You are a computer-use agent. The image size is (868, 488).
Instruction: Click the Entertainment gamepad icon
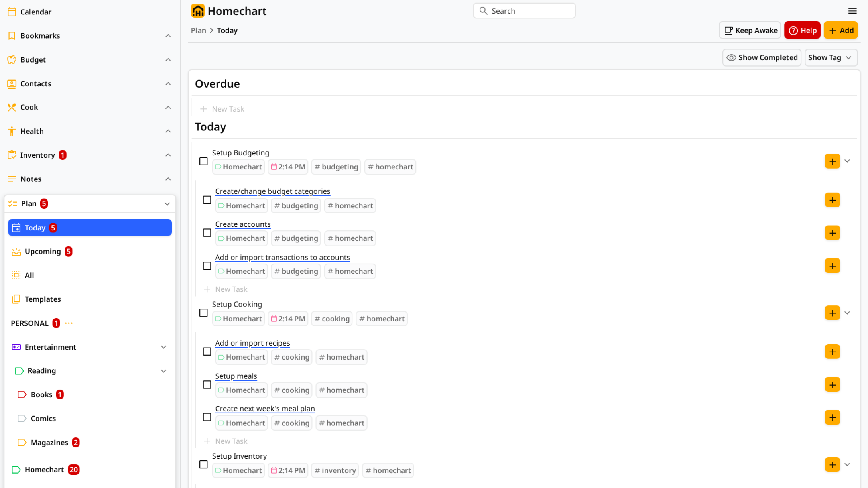pos(16,347)
